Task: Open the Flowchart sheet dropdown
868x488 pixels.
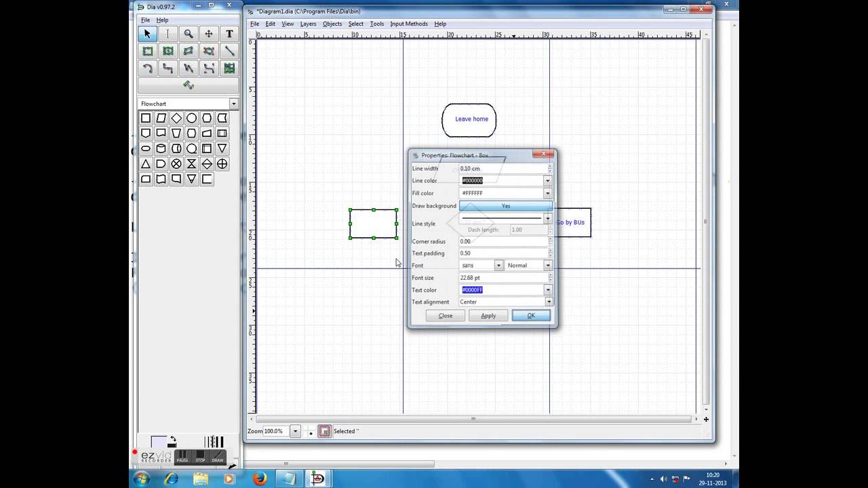Action: (x=233, y=104)
